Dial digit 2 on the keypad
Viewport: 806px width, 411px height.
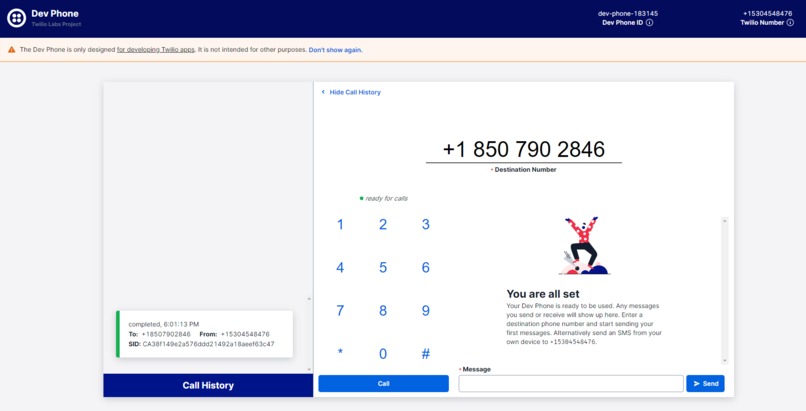383,225
